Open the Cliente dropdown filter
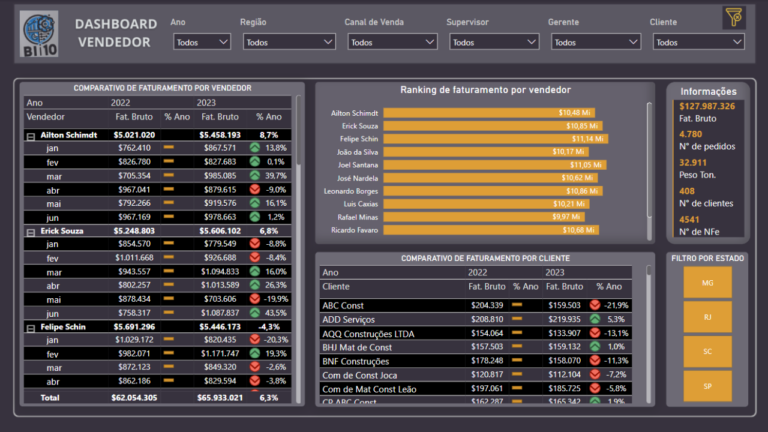768x432 pixels. (698, 42)
